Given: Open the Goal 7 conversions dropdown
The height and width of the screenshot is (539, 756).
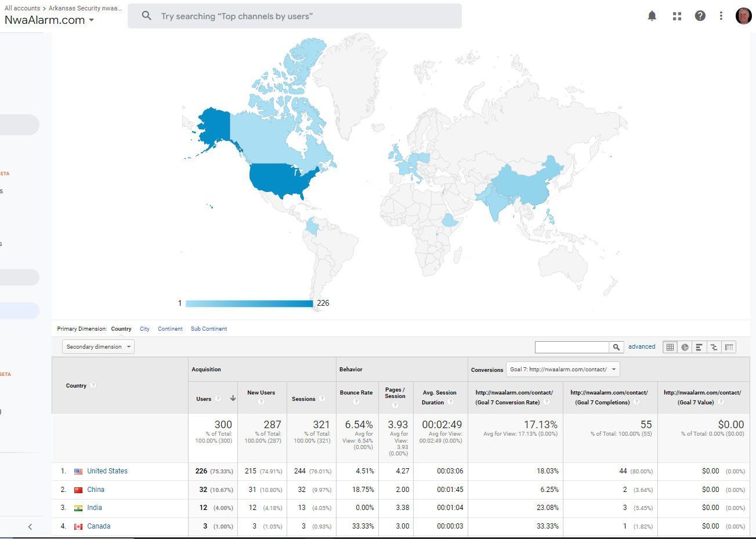Looking at the screenshot, I should 563,370.
